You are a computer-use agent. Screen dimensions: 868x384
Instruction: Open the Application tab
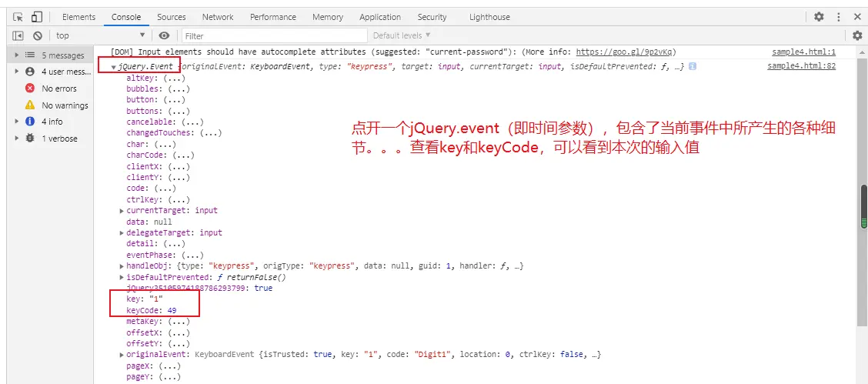click(x=380, y=17)
